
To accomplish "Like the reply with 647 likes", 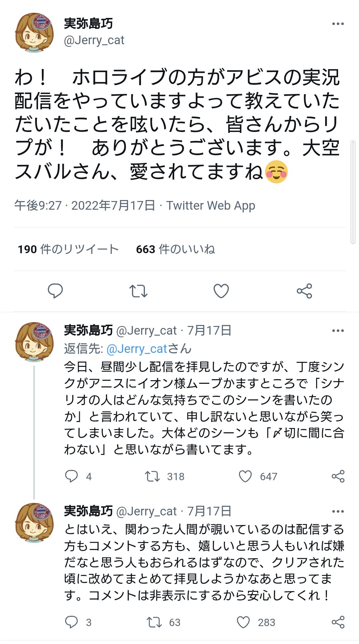I will pos(245,476).
